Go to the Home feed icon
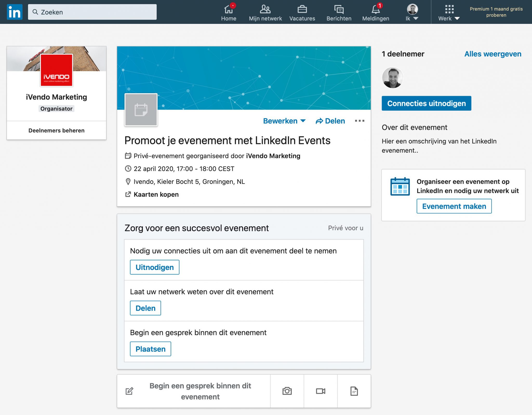Screen dimensions: 532x415 229,12
